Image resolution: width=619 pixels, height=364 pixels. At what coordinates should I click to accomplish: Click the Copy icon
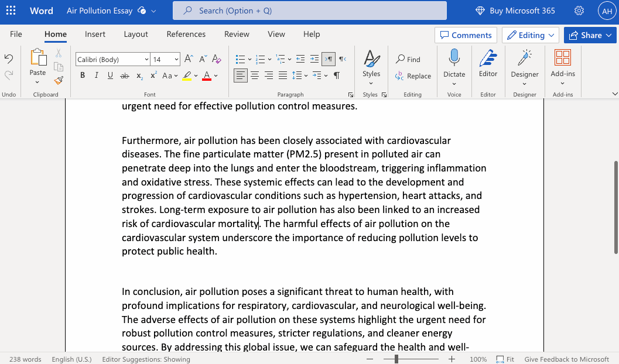(59, 67)
